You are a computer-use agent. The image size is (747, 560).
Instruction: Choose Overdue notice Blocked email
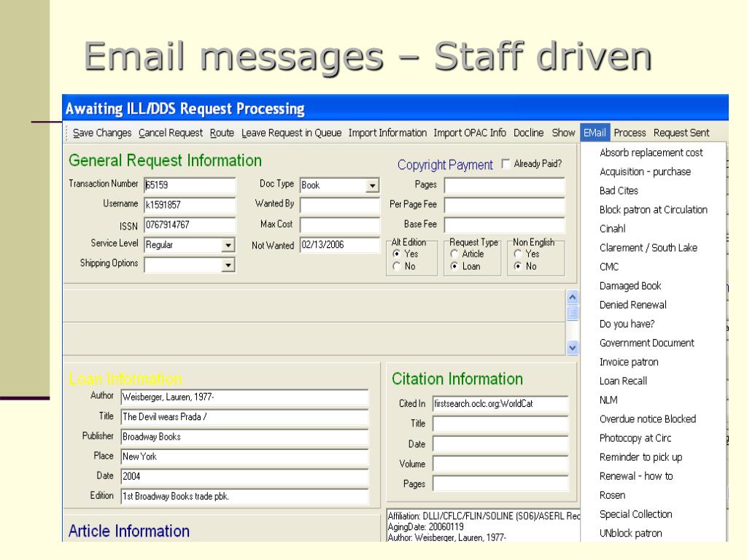pos(648,419)
